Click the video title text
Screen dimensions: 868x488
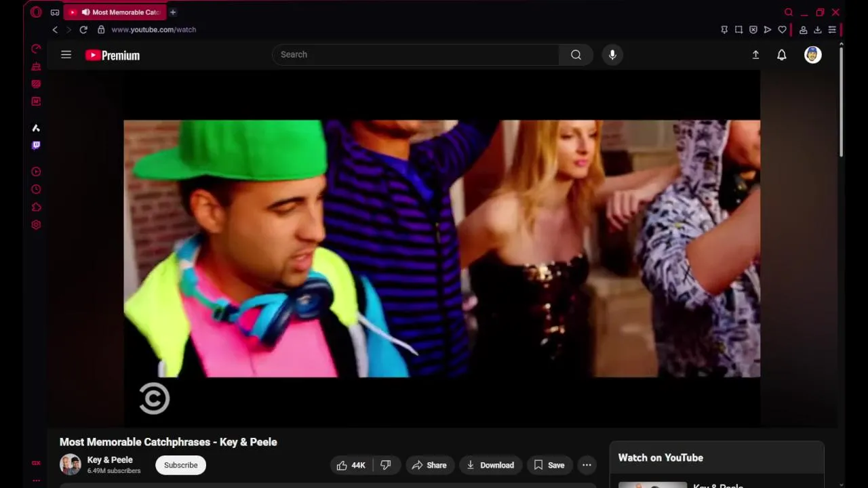pyautogui.click(x=168, y=442)
